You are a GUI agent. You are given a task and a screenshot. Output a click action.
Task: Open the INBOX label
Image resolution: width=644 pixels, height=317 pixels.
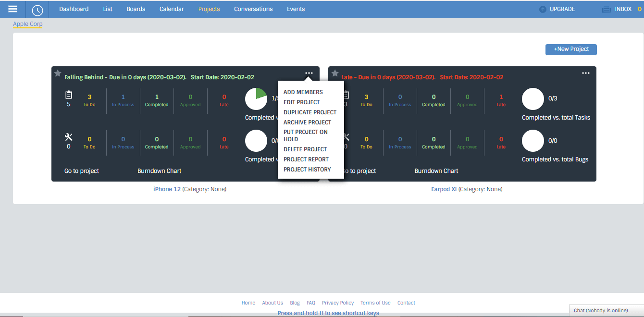623,9
